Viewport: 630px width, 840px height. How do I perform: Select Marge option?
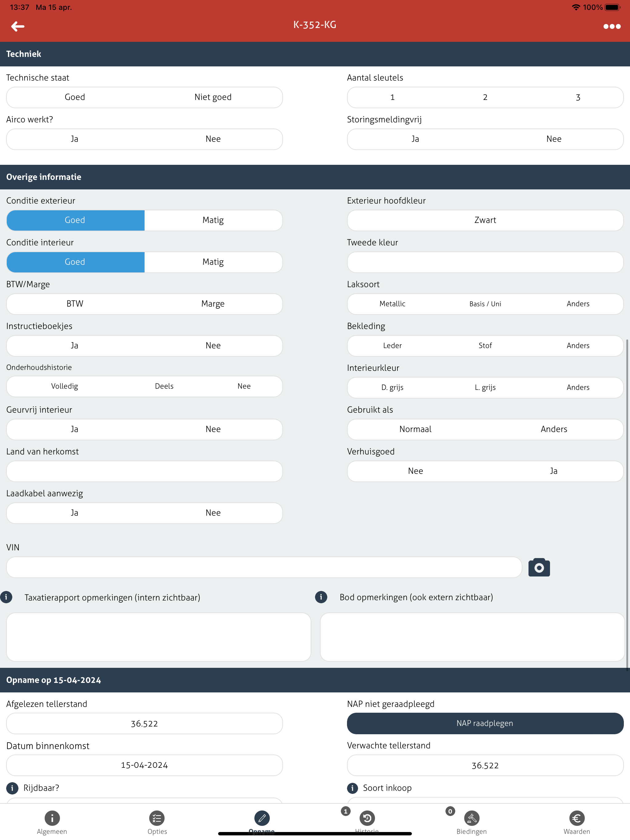(x=213, y=304)
